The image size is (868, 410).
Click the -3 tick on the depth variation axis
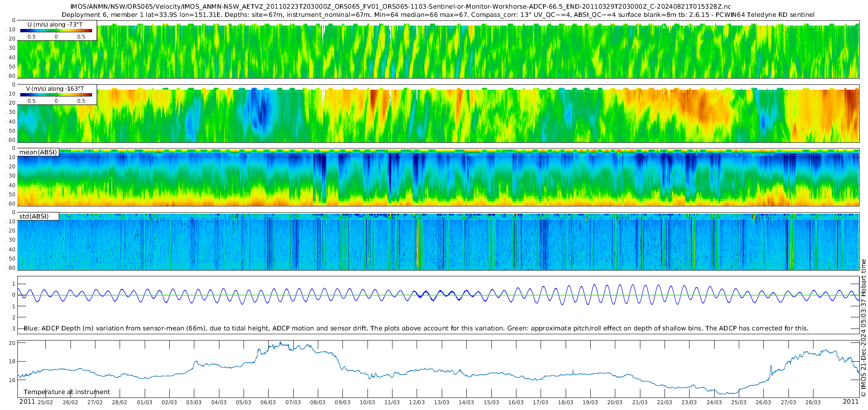coord(13,328)
